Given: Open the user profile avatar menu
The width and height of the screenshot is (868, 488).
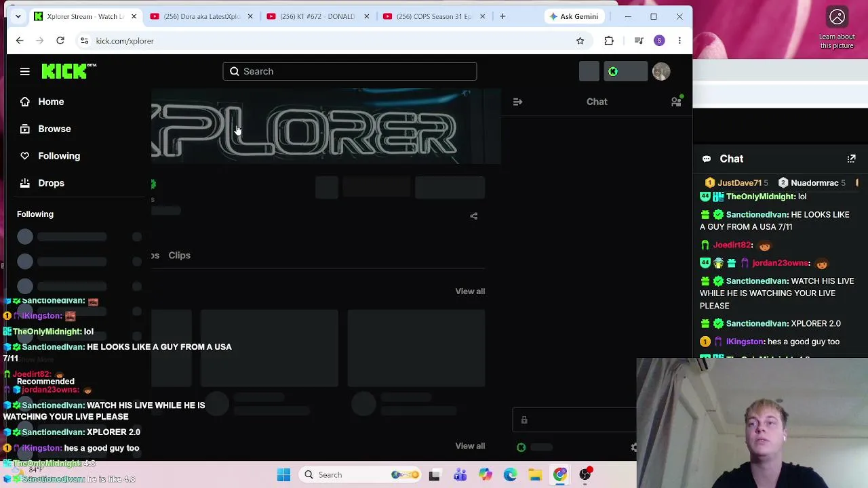Looking at the screenshot, I should 661,71.
